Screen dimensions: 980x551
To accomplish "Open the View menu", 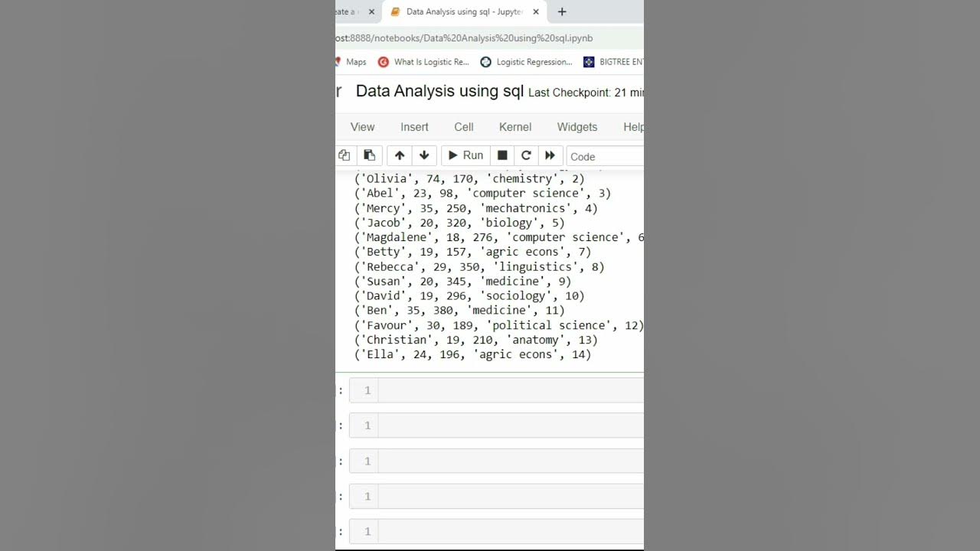I will click(x=362, y=127).
